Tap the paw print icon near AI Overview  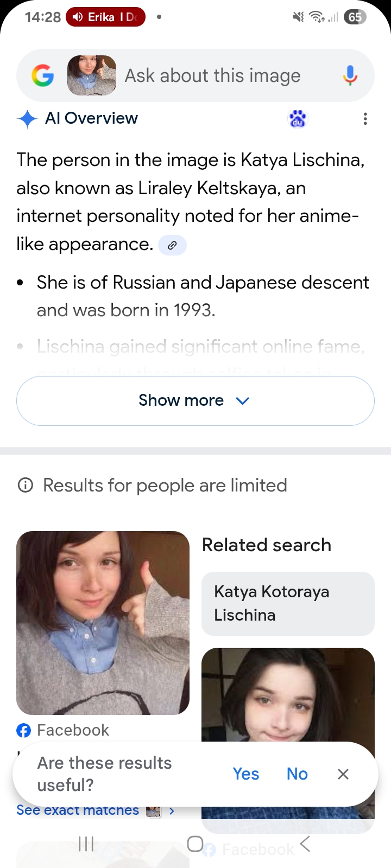point(298,118)
